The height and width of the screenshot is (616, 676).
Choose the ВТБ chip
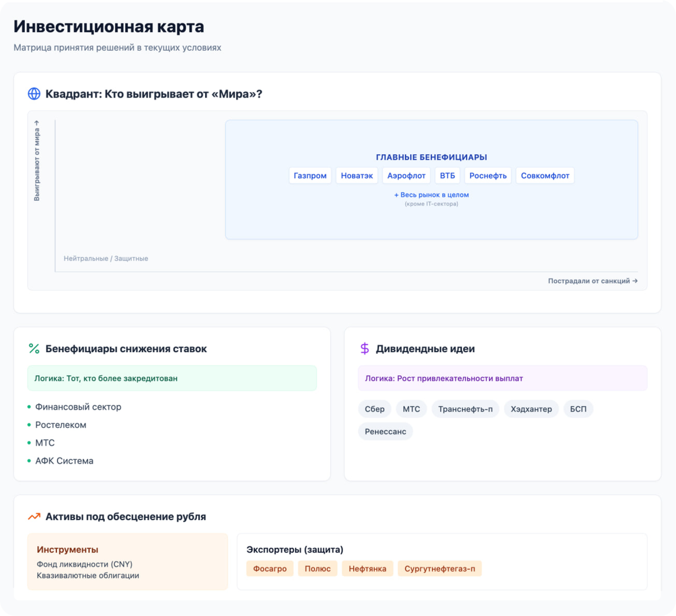[x=447, y=176]
